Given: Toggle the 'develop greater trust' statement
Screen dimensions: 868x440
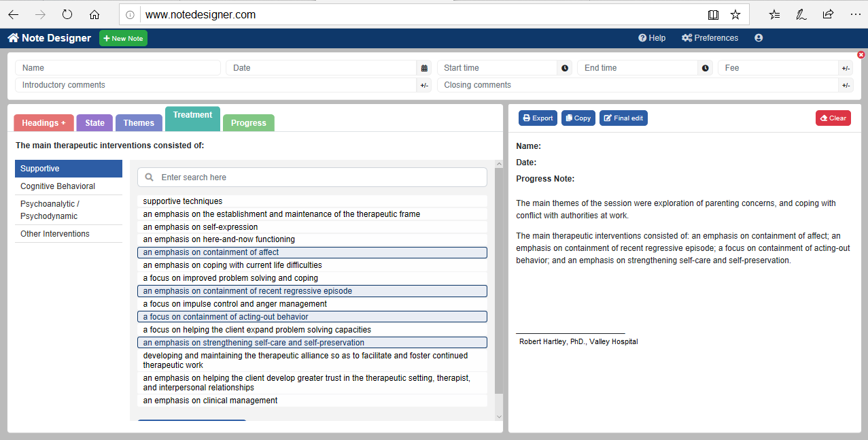Looking at the screenshot, I should click(312, 383).
